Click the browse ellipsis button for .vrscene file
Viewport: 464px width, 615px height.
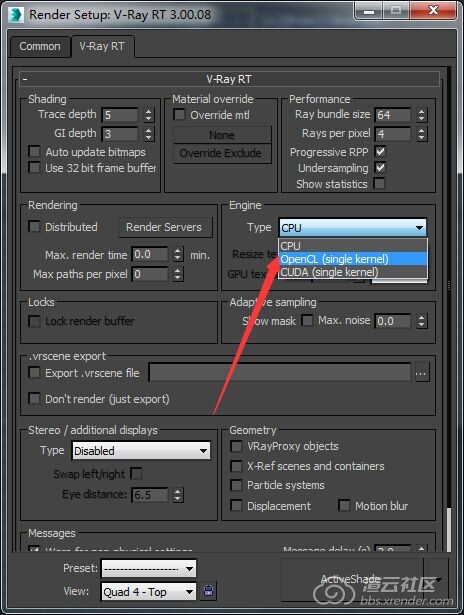[x=421, y=373]
